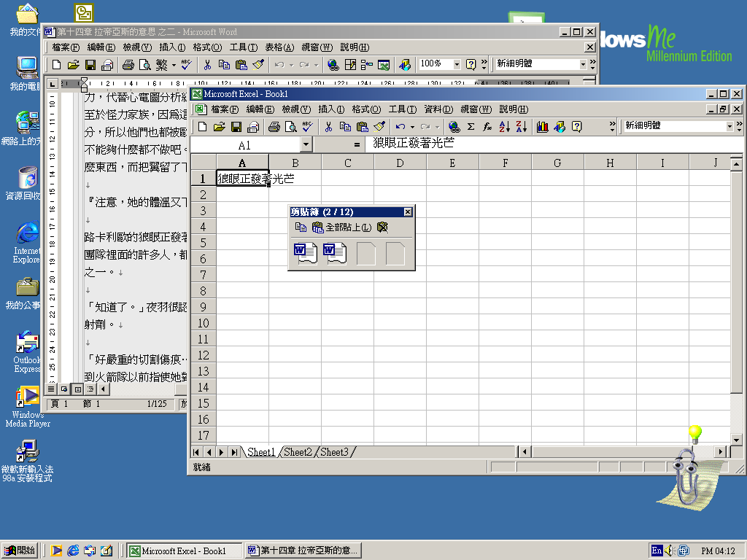Undo the last action in Excel

[400, 127]
